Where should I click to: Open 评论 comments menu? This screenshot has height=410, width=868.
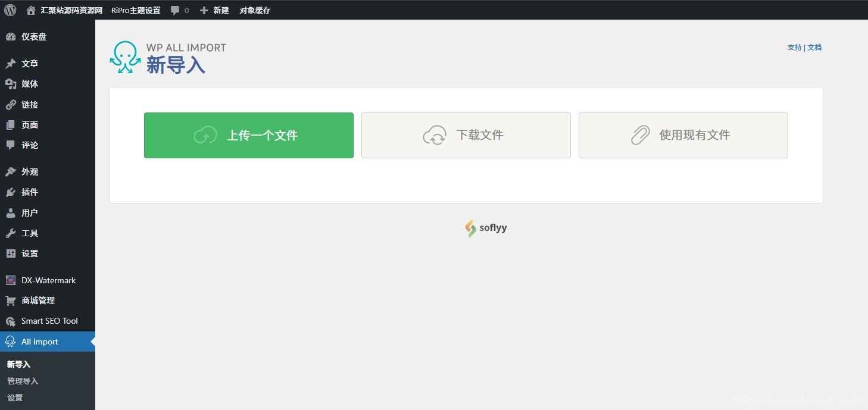pos(48,145)
